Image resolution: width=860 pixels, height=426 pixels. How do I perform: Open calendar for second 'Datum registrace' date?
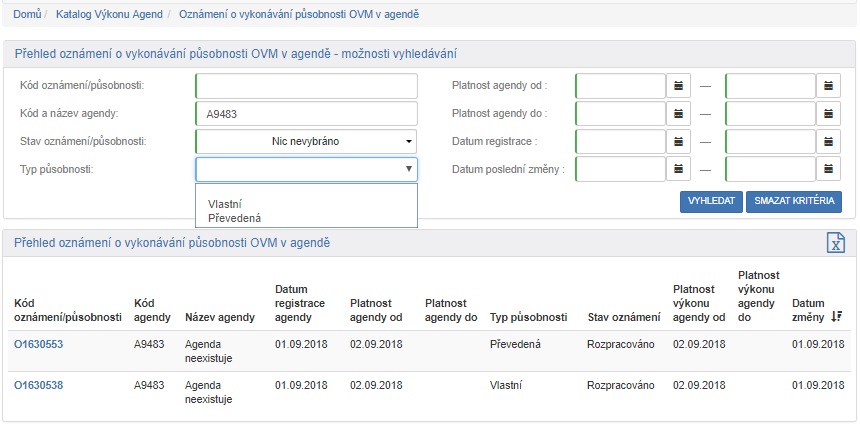point(829,142)
